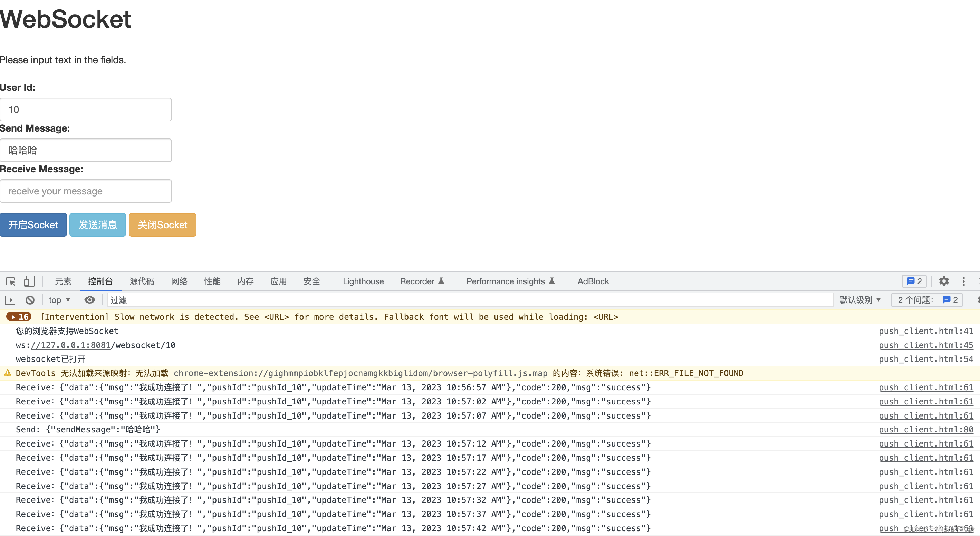Open DevTools settings gear
This screenshot has width=980, height=536.
pyautogui.click(x=944, y=281)
